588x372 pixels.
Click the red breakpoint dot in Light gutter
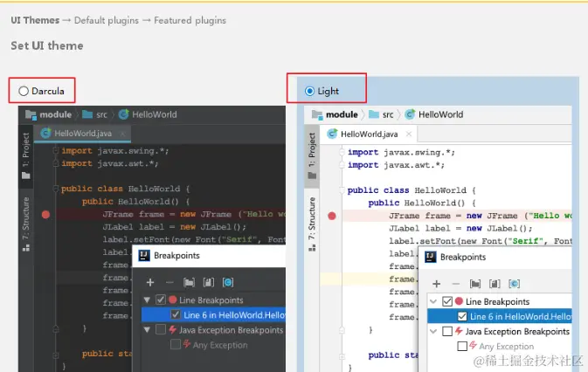[x=332, y=217]
